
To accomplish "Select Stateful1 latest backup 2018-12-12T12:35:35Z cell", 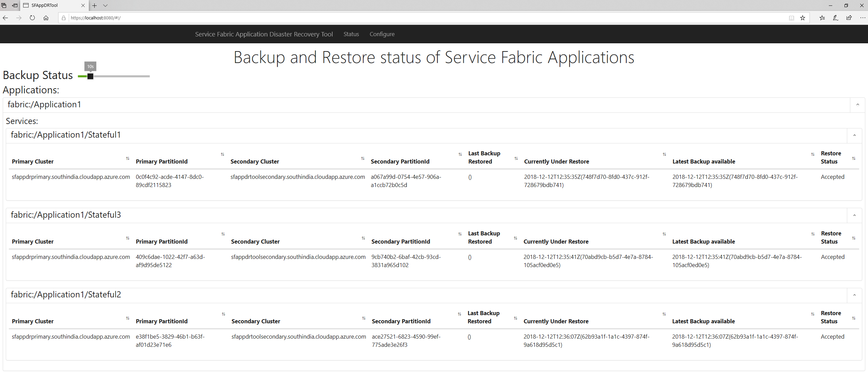I will click(735, 181).
